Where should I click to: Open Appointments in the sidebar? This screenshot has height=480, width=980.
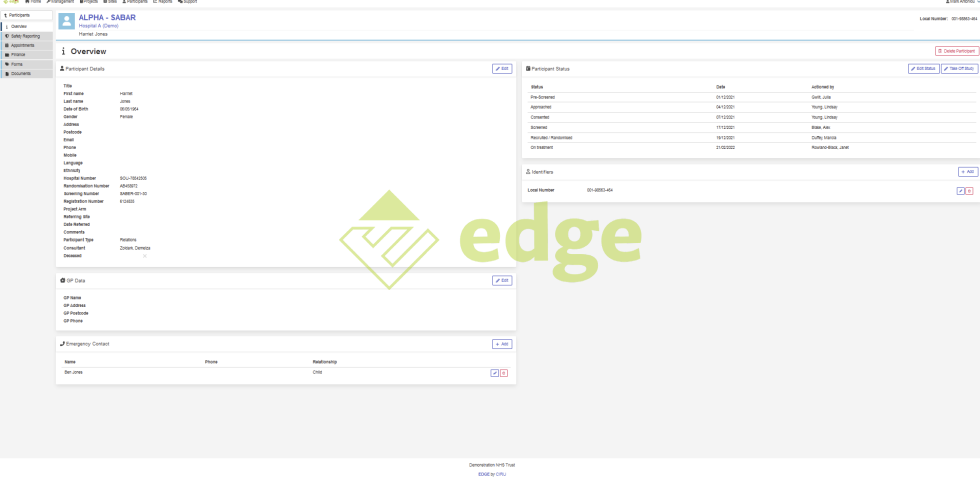point(26,46)
